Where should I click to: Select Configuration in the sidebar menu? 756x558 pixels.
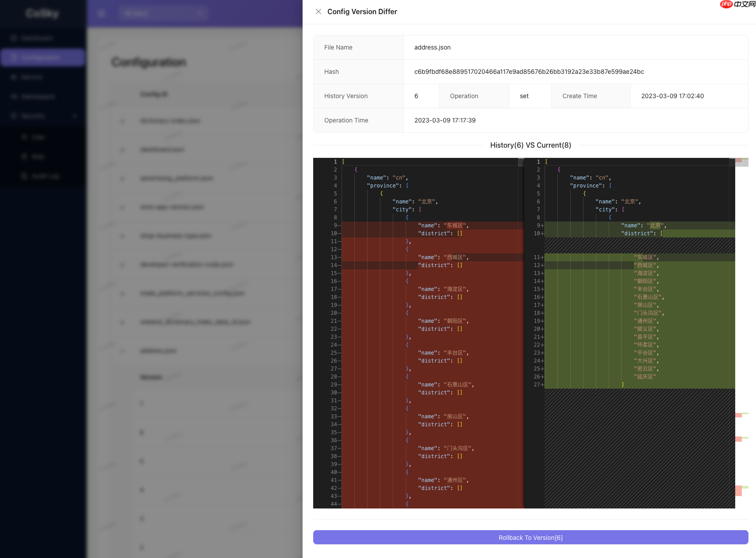tap(42, 57)
